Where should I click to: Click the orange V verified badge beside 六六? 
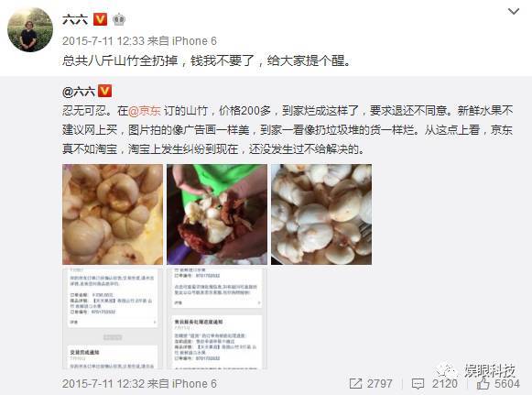[x=100, y=19]
